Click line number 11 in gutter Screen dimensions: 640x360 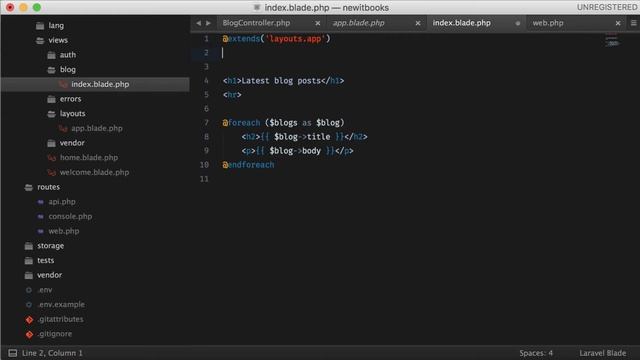pyautogui.click(x=204, y=179)
